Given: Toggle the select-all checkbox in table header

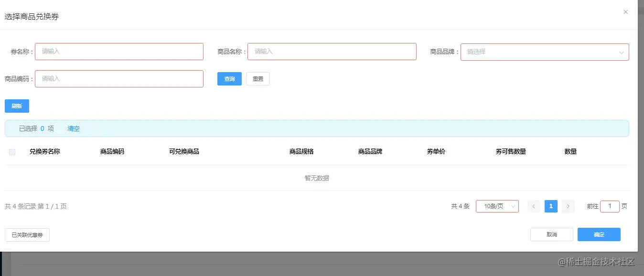Looking at the screenshot, I should pyautogui.click(x=12, y=152).
